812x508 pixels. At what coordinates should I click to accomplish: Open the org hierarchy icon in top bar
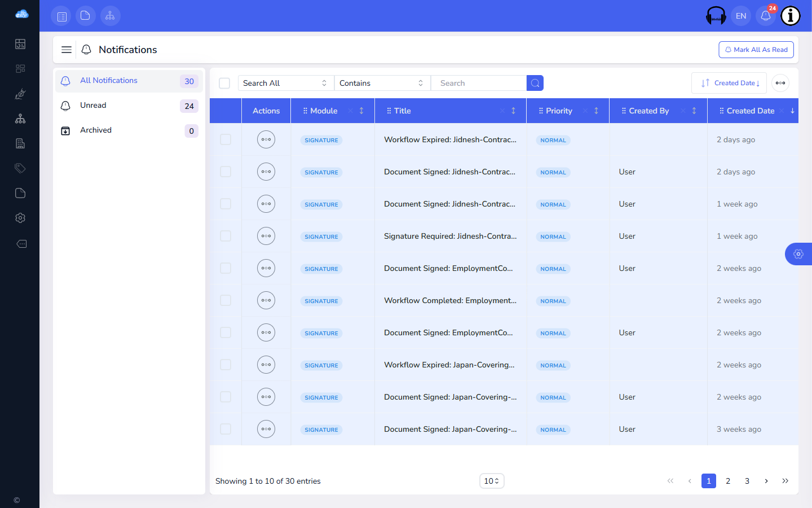pos(111,16)
